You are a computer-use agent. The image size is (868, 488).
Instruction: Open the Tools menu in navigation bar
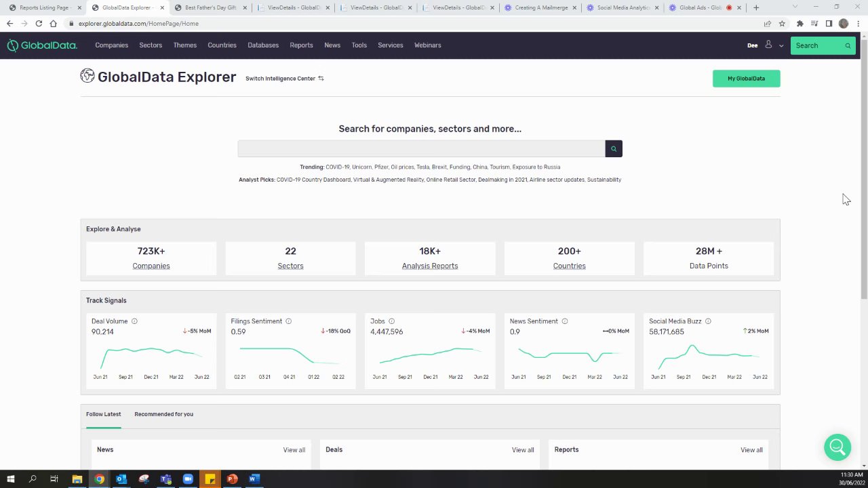click(359, 45)
